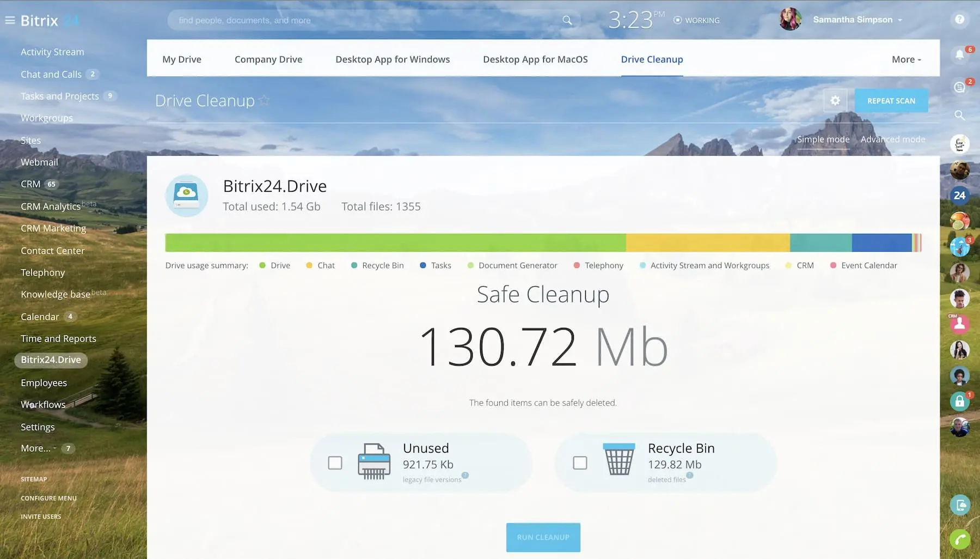The height and width of the screenshot is (559, 980).
Task: Click the green phone call icon
Action: (x=959, y=539)
